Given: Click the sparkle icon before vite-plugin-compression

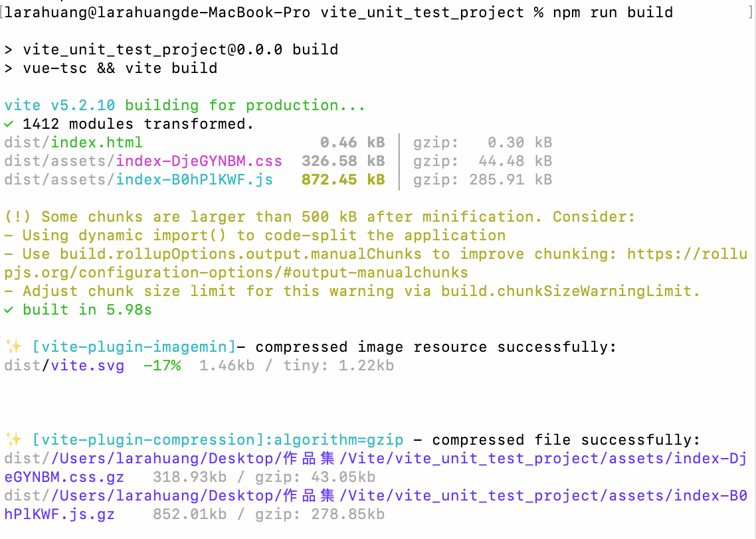Looking at the screenshot, I should click(13, 439).
